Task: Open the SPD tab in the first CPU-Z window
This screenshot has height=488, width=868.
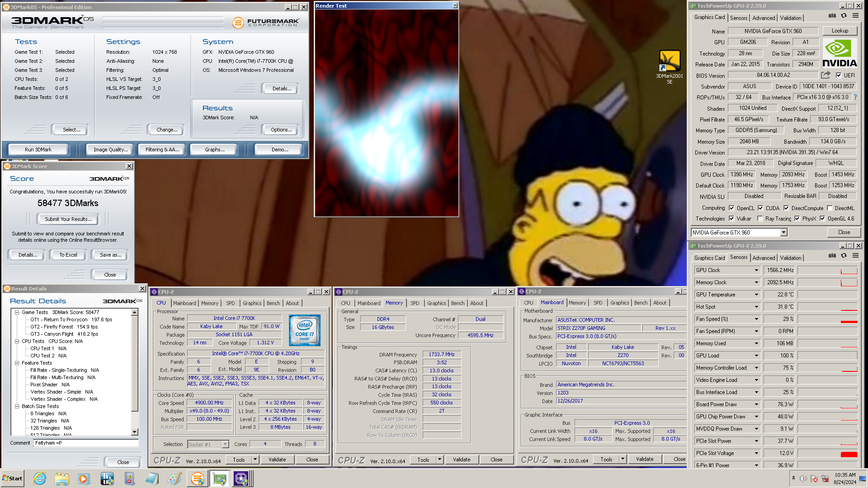Action: coord(231,303)
